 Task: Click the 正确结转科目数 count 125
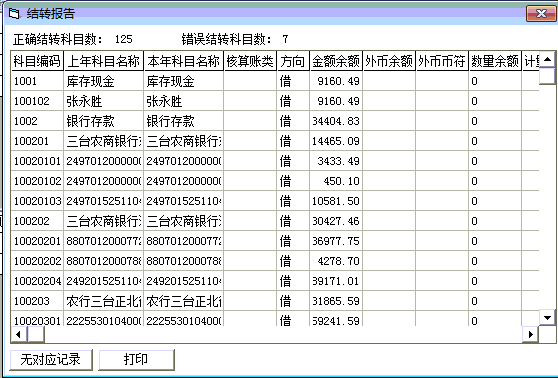pos(123,39)
